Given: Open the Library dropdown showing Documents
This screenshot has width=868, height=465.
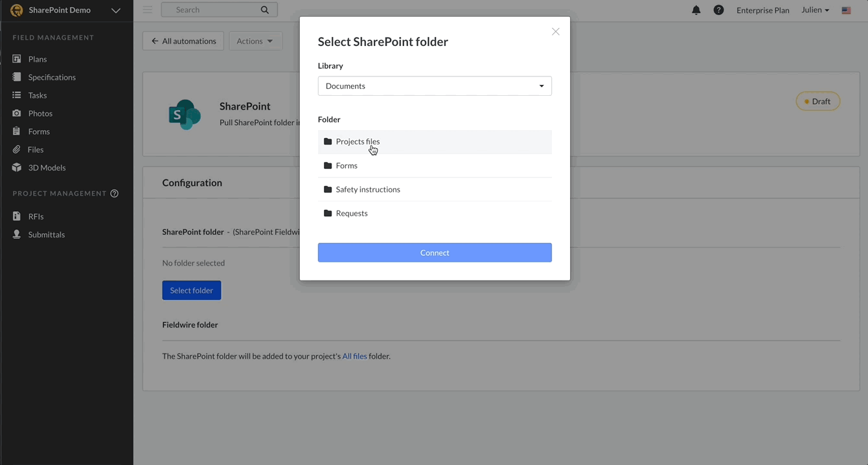Looking at the screenshot, I should [x=434, y=85].
